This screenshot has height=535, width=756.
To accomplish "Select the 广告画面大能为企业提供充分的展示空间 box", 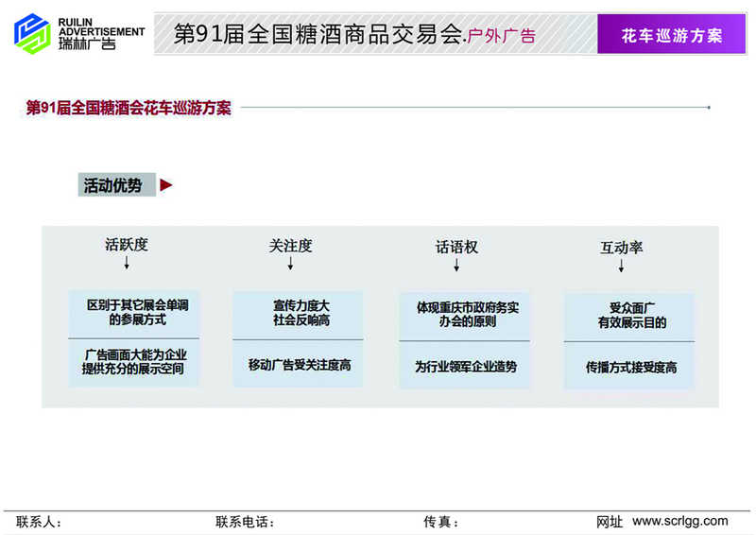I will pos(133,363).
